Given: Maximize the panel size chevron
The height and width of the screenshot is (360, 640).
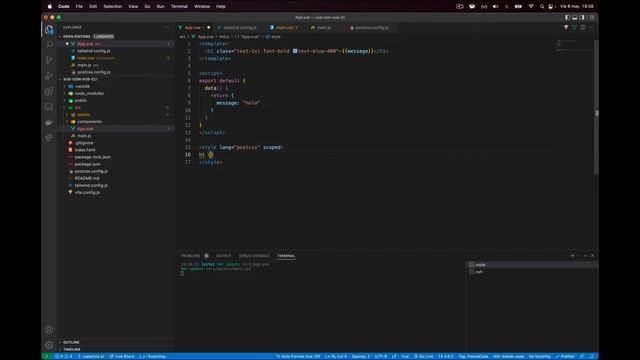Looking at the screenshot, I should tap(585, 256).
